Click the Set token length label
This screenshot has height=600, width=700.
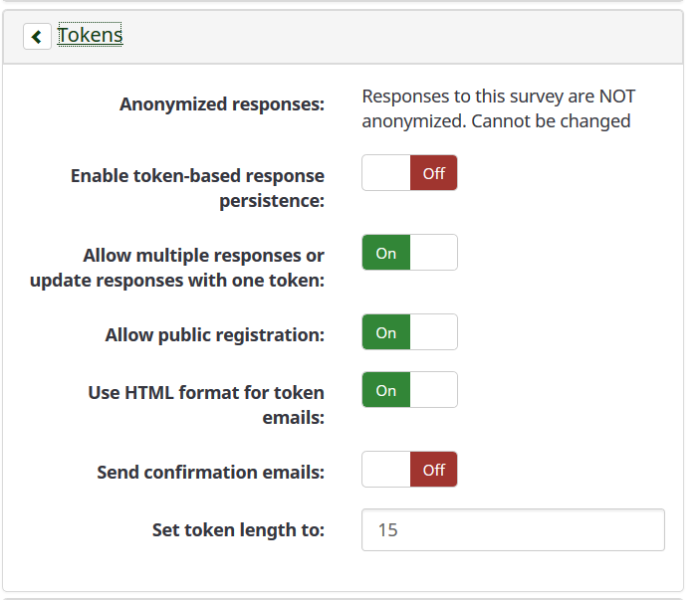[238, 530]
